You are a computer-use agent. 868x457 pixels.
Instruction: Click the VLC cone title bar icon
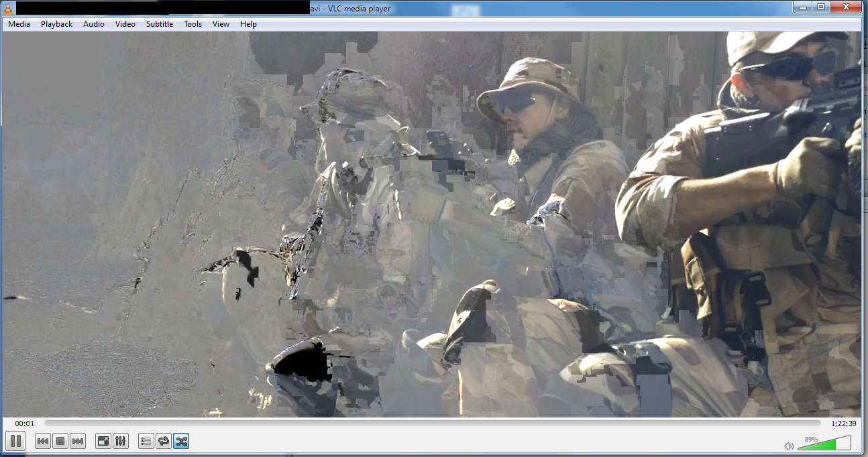pyautogui.click(x=7, y=8)
